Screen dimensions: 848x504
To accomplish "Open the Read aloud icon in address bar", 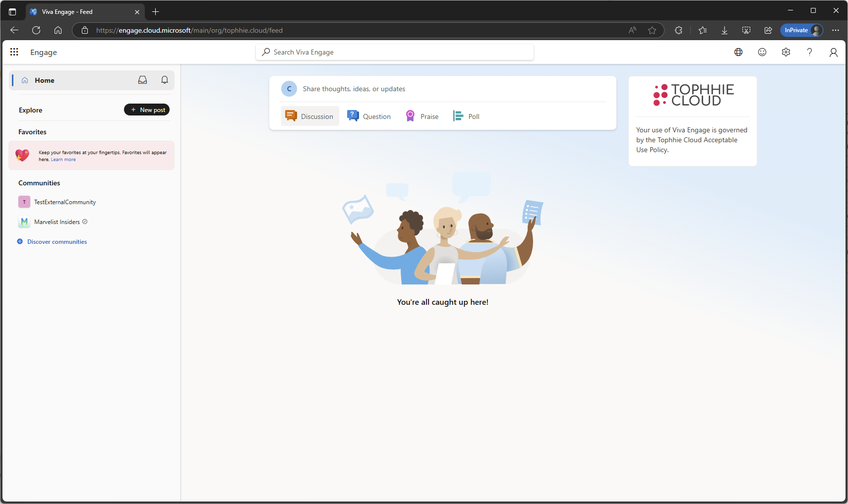I will (632, 30).
